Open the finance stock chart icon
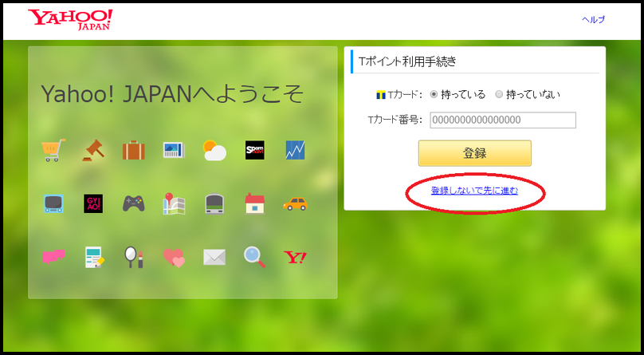 tap(295, 150)
